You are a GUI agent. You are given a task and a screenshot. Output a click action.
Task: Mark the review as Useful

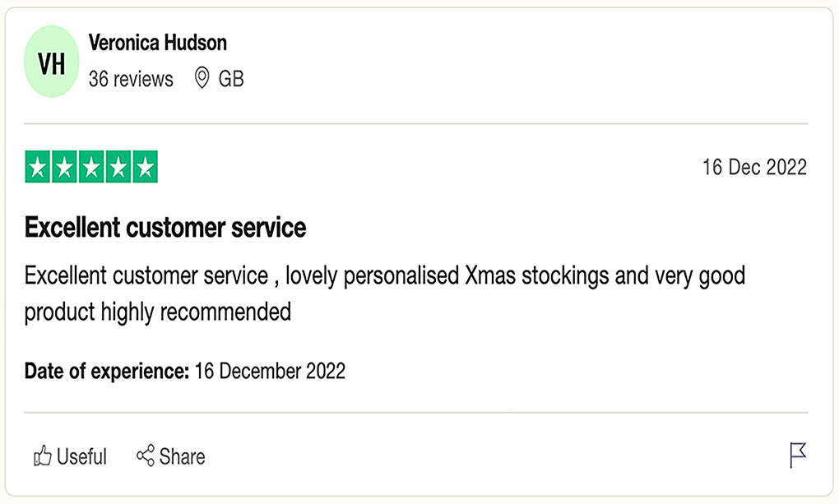coord(70,456)
